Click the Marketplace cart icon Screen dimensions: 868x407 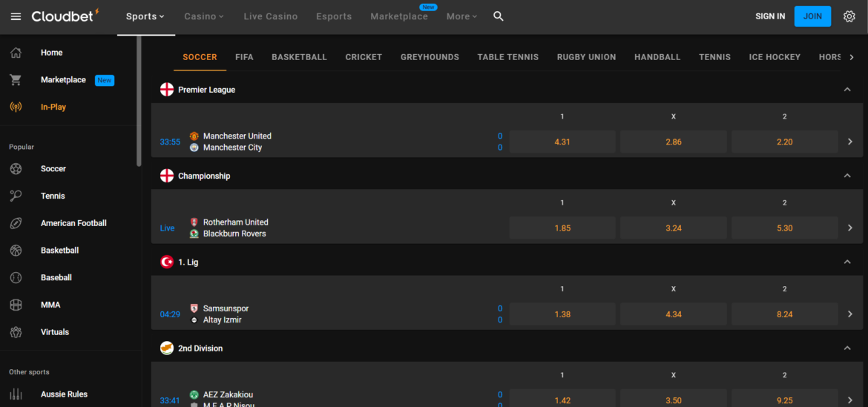[x=16, y=79]
